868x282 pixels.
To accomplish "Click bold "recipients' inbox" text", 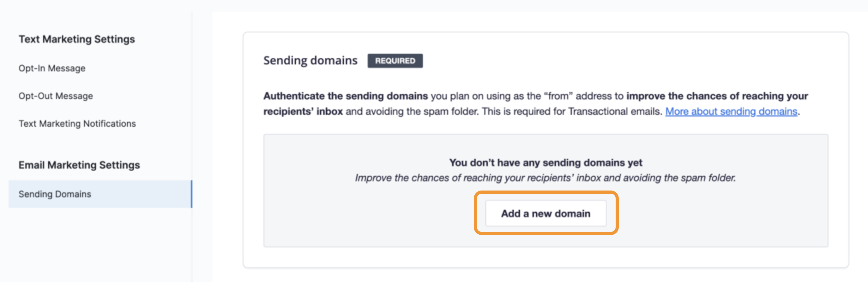I will [303, 111].
